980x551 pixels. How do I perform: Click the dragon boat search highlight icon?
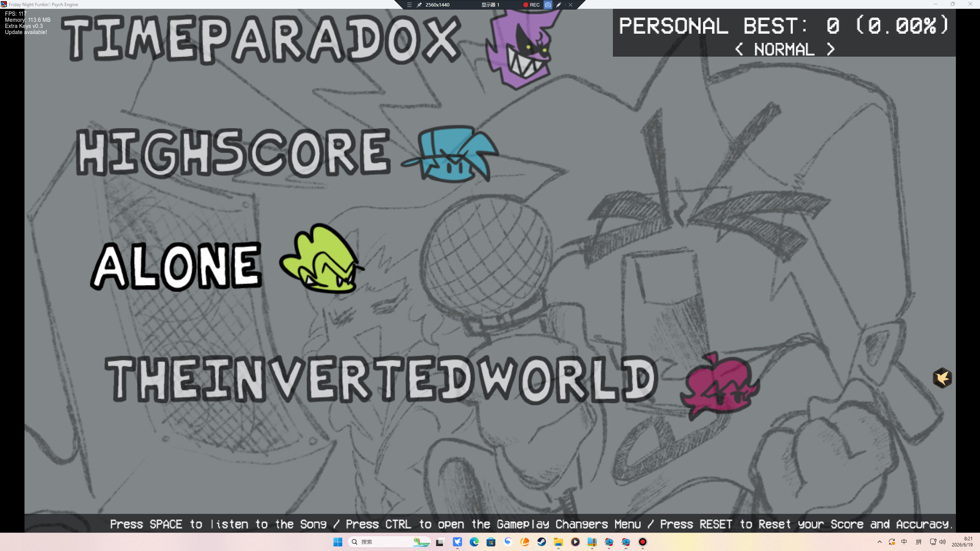pos(421,542)
